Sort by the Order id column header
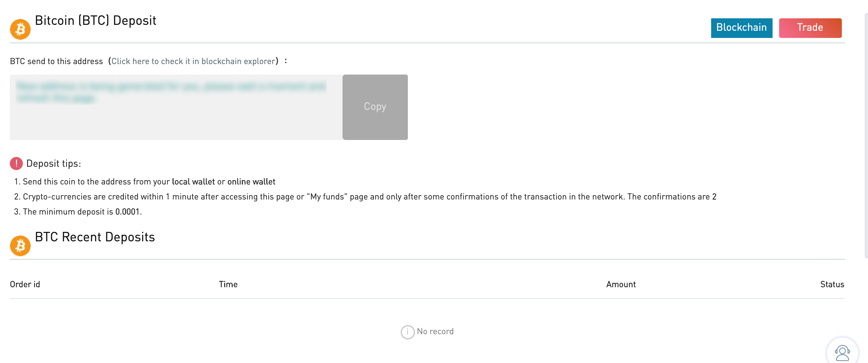The width and height of the screenshot is (868, 363). click(x=25, y=284)
